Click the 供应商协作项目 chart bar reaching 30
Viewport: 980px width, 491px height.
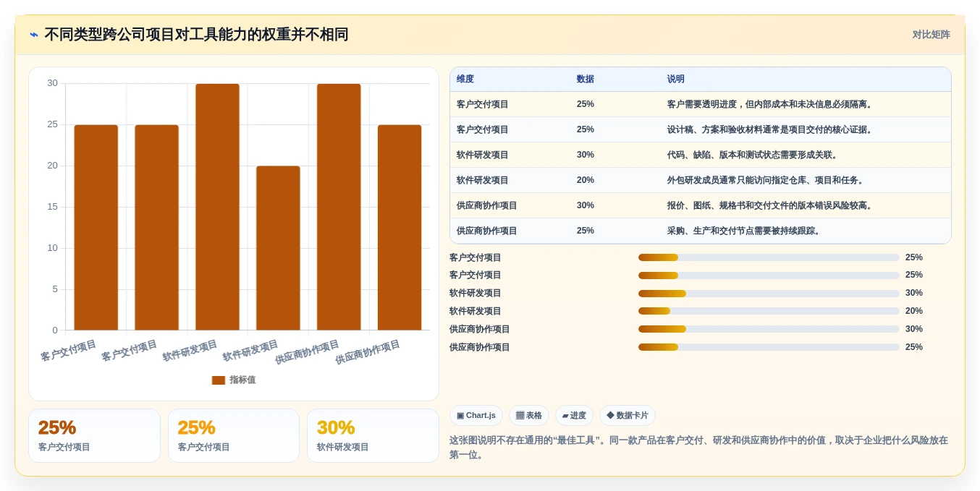339,207
